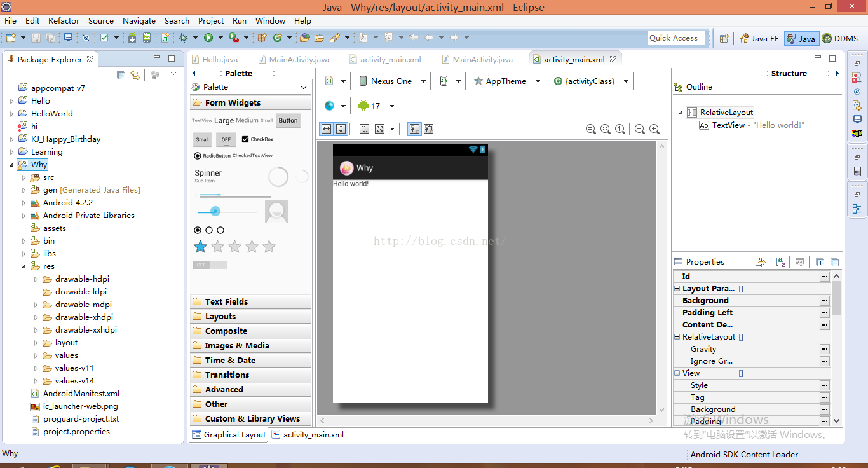This screenshot has height=468, width=868.
Task: Click the SeekBar slider widget in palette
Action: click(227, 211)
